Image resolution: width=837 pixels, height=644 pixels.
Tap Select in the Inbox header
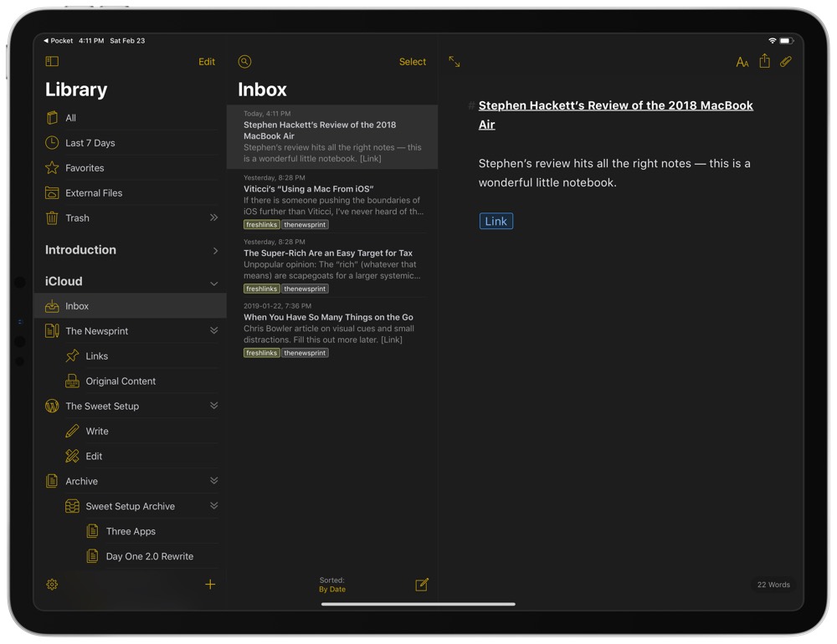(412, 62)
